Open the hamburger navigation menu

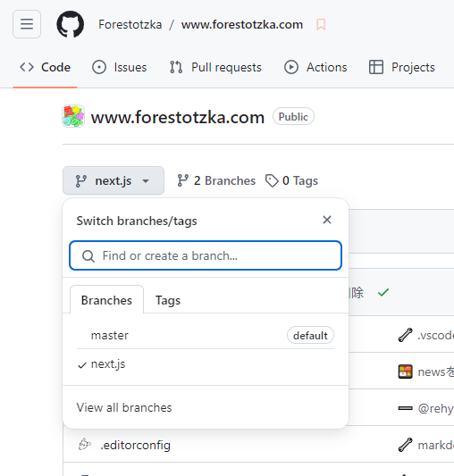pyautogui.click(x=27, y=24)
